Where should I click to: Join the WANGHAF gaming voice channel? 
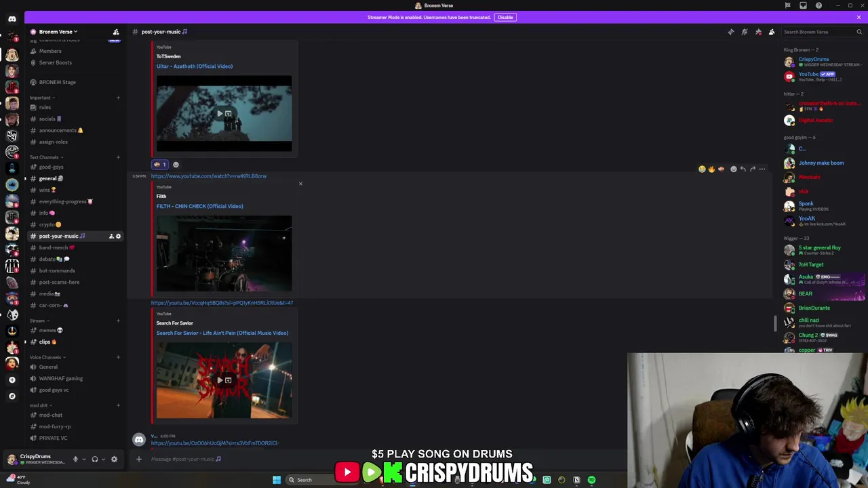(75, 378)
